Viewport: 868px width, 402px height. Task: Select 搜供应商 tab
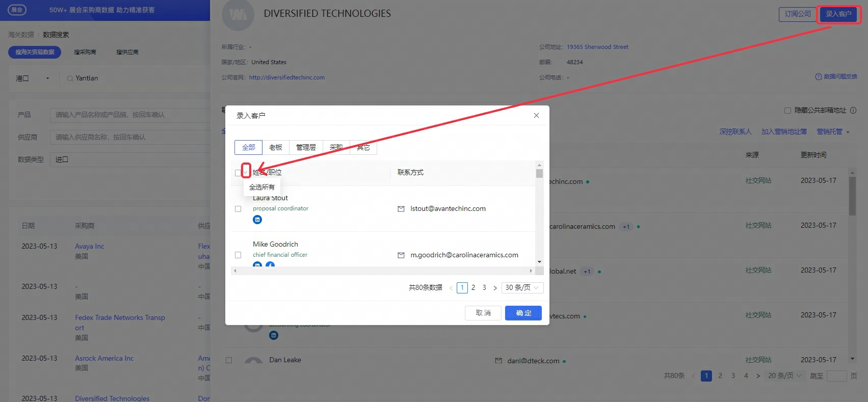[x=127, y=52]
